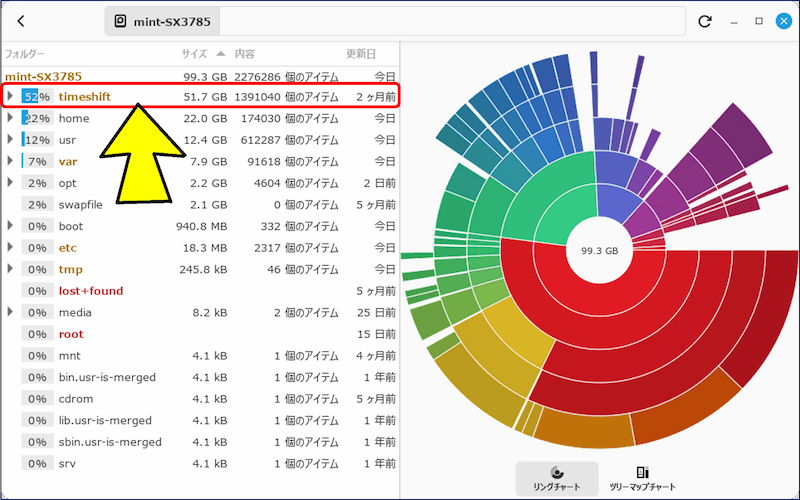Viewport: 800px width, 500px height.
Task: Click the 99.3 GB chart center
Action: pos(599,251)
